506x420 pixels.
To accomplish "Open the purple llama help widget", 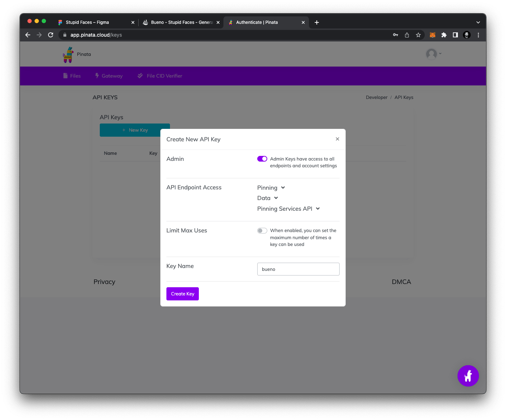I will (x=468, y=376).
